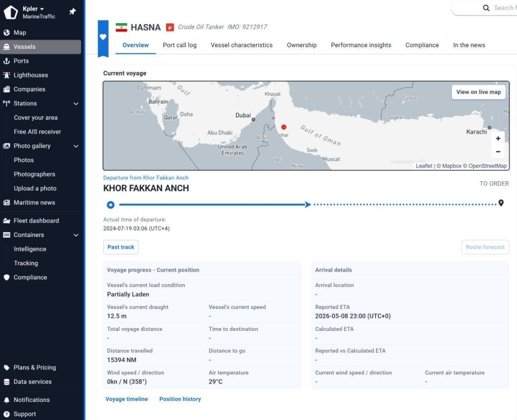Viewport: 517px width, 420px height.
Task: Open the Position history link
Action: click(180, 399)
